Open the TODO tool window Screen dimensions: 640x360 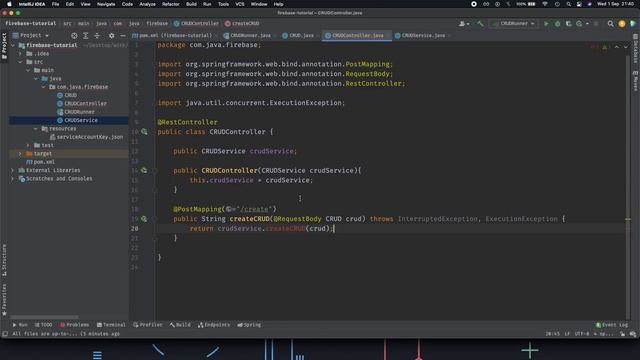coord(44,325)
